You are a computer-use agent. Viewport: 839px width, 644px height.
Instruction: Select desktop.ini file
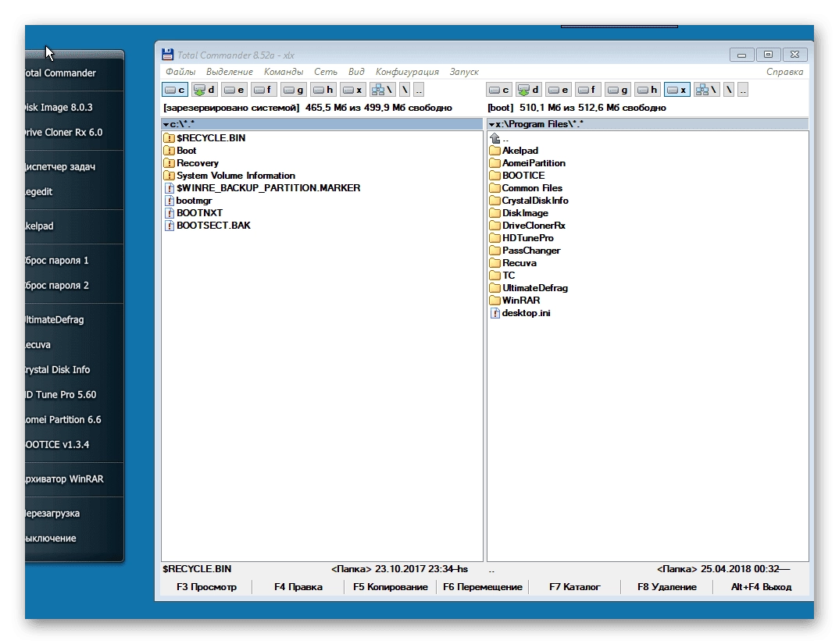click(520, 313)
